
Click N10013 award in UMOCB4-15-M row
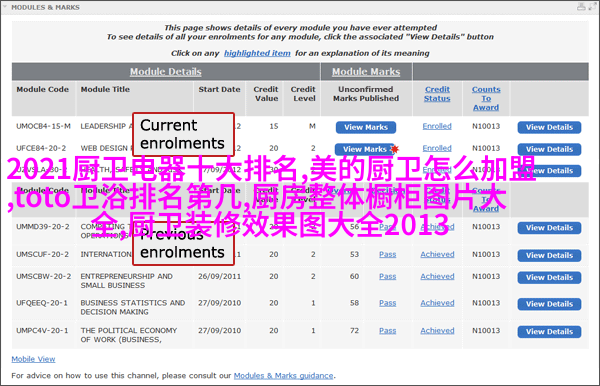tap(486, 126)
